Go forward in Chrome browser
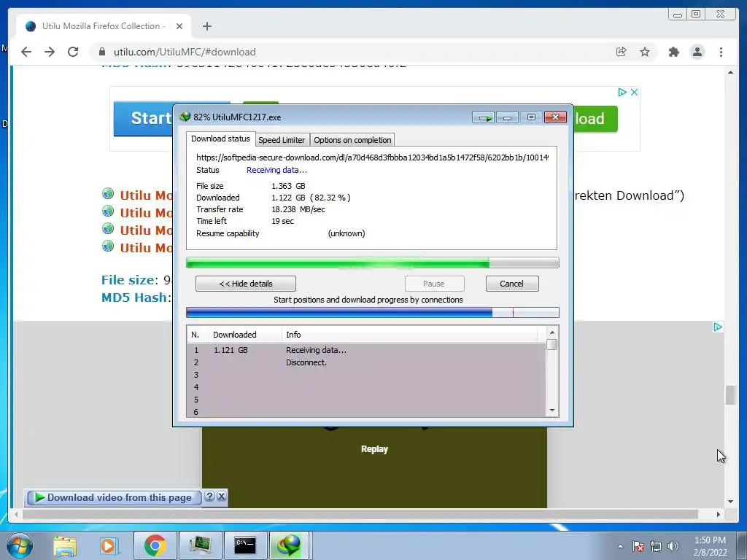Viewport: 747px width, 560px height. click(50, 52)
